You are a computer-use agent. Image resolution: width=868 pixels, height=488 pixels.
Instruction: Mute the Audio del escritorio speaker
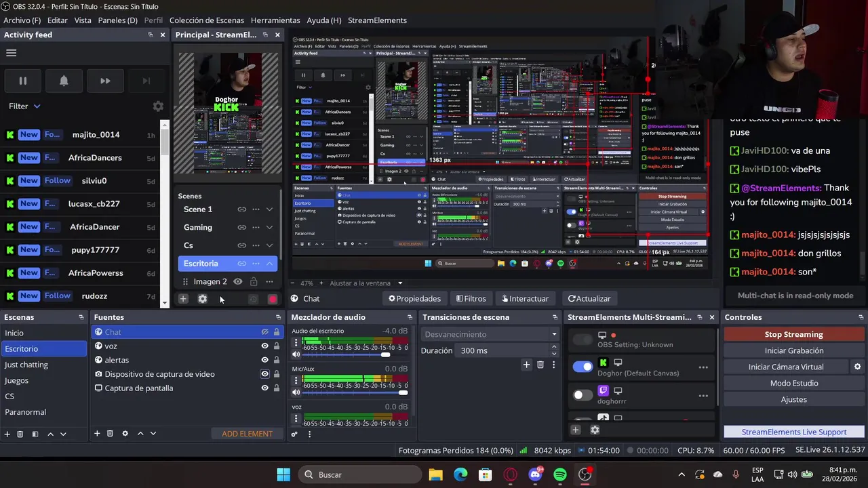click(296, 354)
